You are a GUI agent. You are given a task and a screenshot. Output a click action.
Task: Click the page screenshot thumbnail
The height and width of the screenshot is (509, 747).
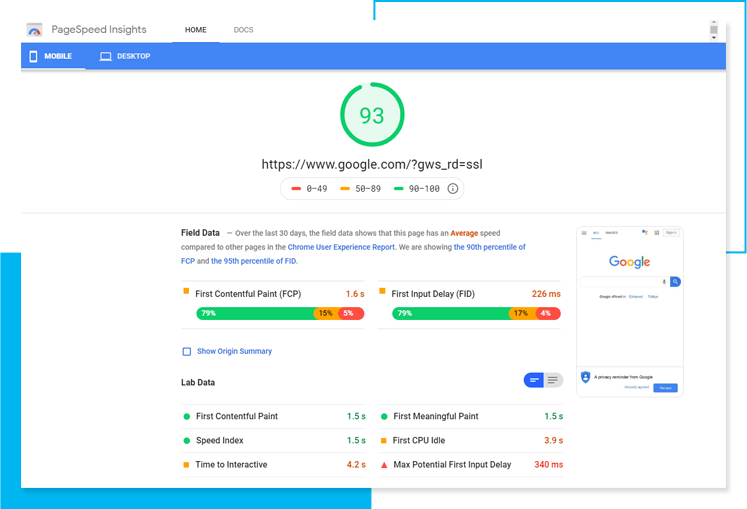[x=630, y=312]
